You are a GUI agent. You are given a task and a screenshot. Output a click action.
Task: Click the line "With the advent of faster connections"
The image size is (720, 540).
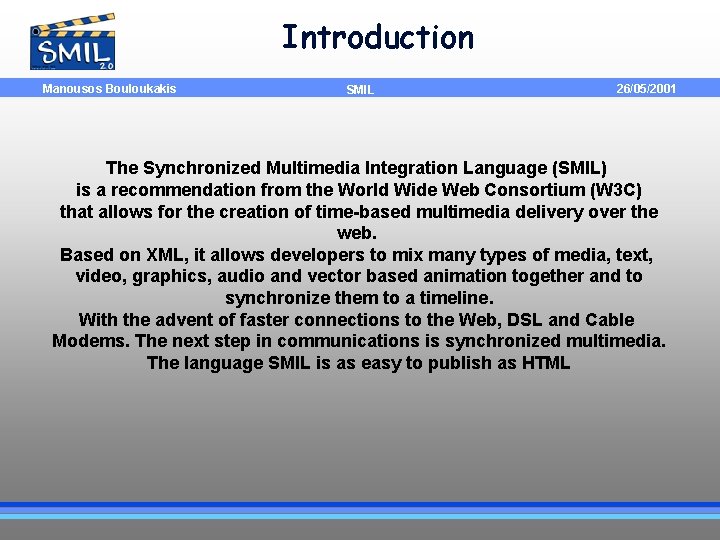[x=356, y=320]
